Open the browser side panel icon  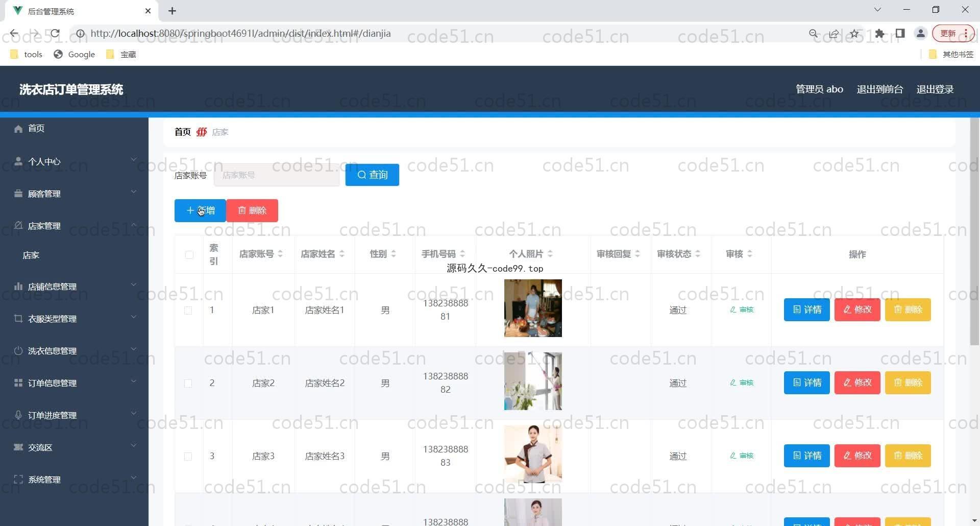900,34
